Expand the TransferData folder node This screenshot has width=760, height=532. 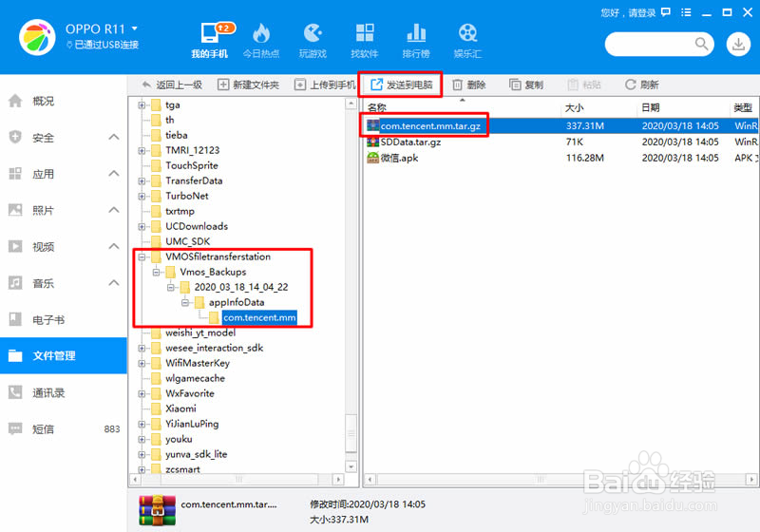(142, 180)
